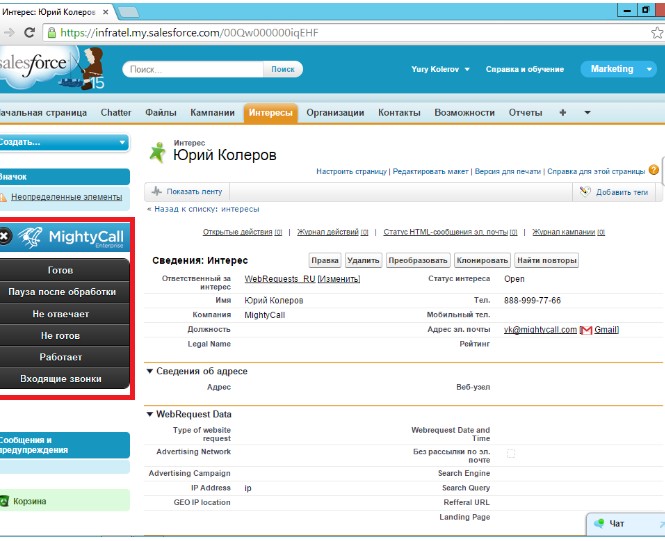Image resolution: width=665 pixels, height=541 pixels.
Task: Go to Начальная страница tab
Action: (x=42, y=113)
